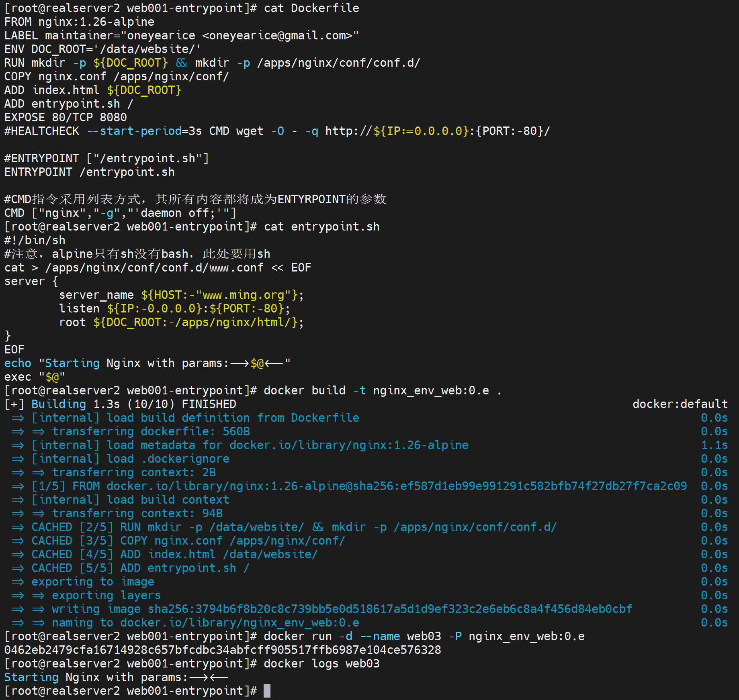739x700 pixels.
Task: Click the exec "$@" line
Action: pyautogui.click(x=35, y=377)
